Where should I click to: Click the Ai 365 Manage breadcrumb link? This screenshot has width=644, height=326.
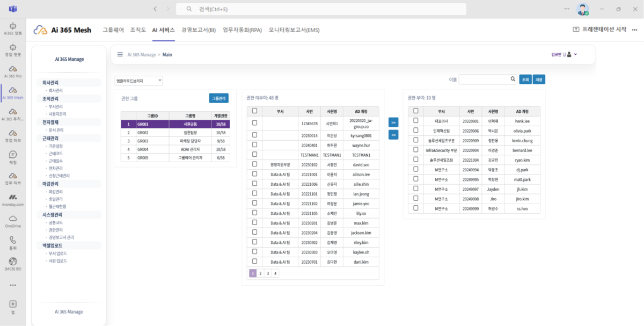[x=142, y=55]
